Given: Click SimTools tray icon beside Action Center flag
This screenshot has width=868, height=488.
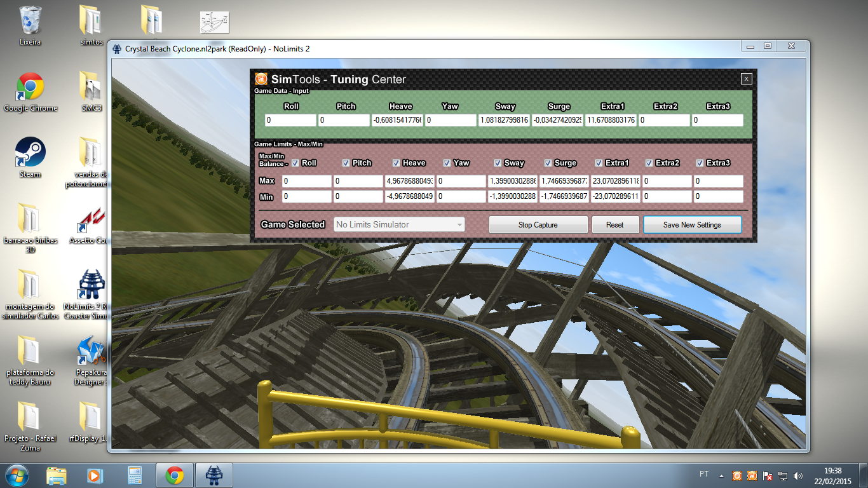Looking at the screenshot, I should 752,475.
